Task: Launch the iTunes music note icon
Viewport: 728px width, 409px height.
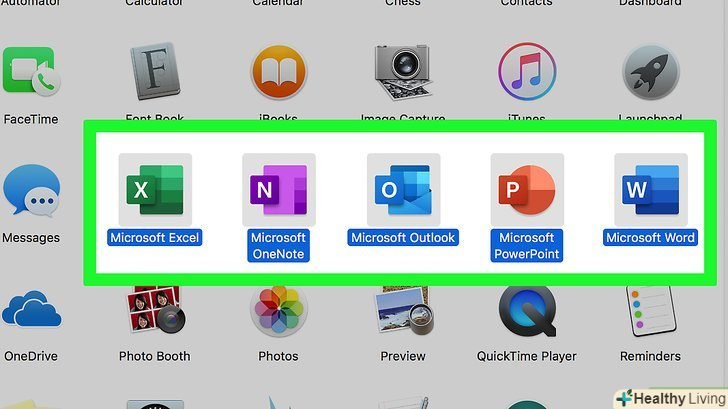Action: [x=527, y=71]
